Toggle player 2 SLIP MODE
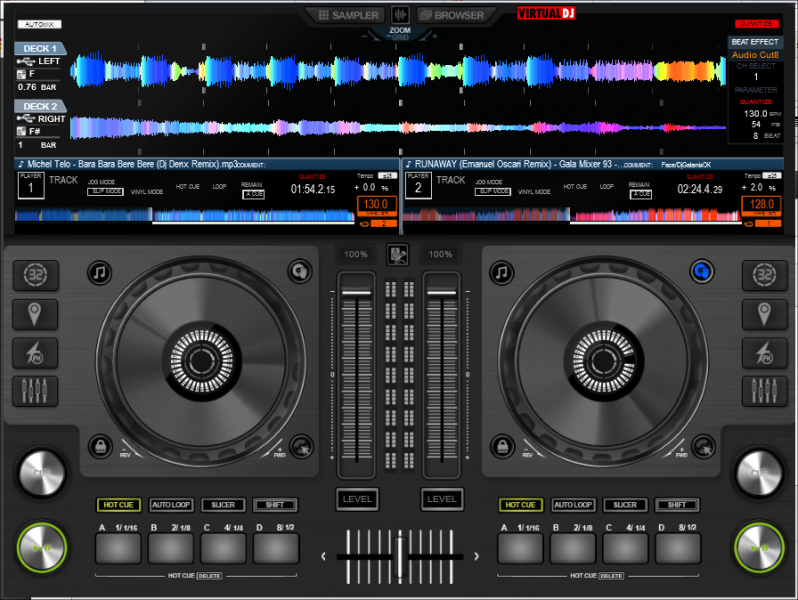Viewport: 798px width, 600px height. tap(493, 191)
